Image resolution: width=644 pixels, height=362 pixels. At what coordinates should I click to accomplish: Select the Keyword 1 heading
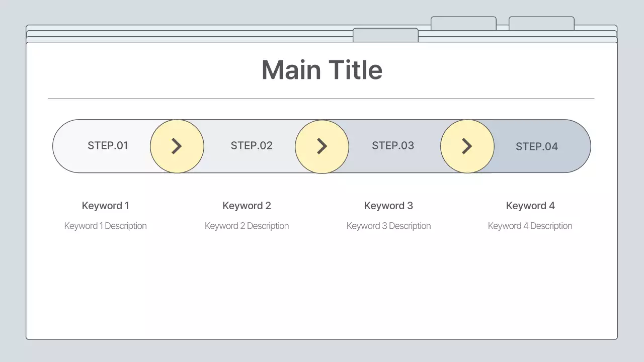click(x=105, y=206)
